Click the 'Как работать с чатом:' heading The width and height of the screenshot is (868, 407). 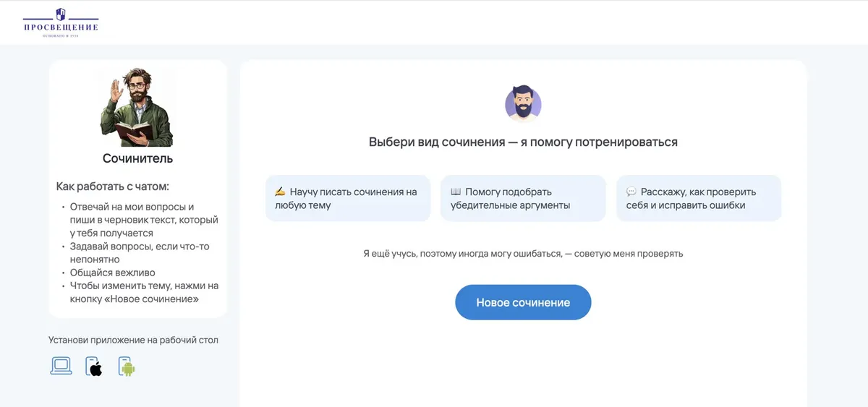113,187
